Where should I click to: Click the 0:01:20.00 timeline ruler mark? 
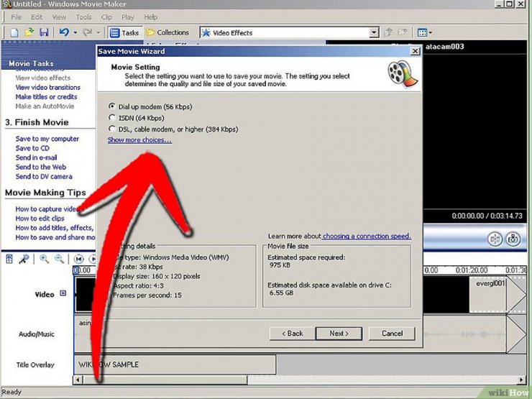point(472,270)
